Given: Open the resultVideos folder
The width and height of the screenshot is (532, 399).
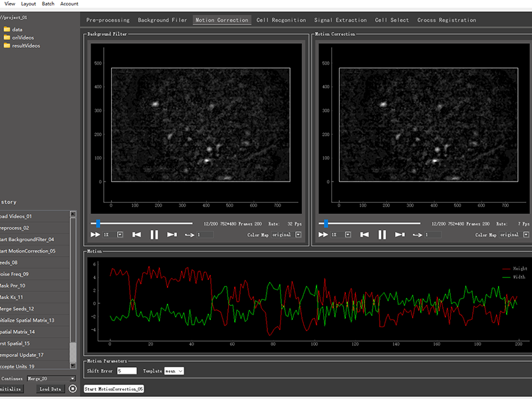Looking at the screenshot, I should click(x=22, y=45).
